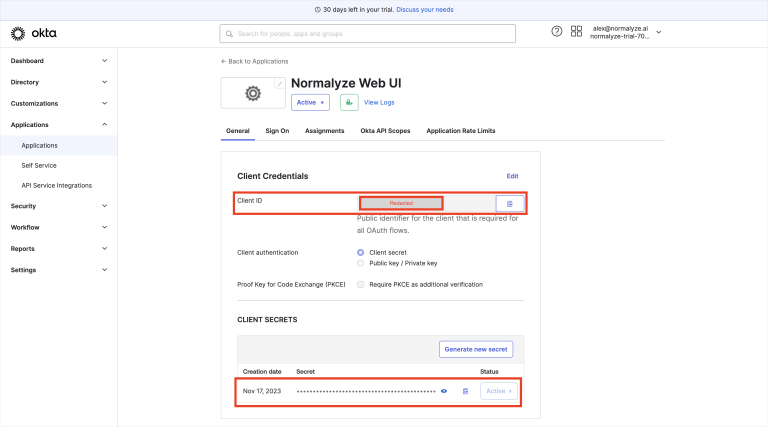Click the green assign users icon button
This screenshot has height=427, width=768.
[349, 102]
